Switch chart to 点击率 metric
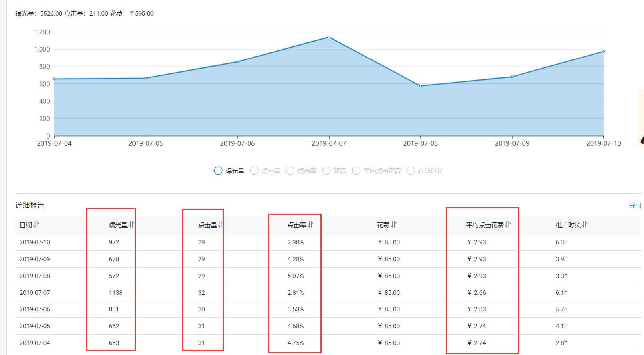644x355 pixels. [x=290, y=171]
